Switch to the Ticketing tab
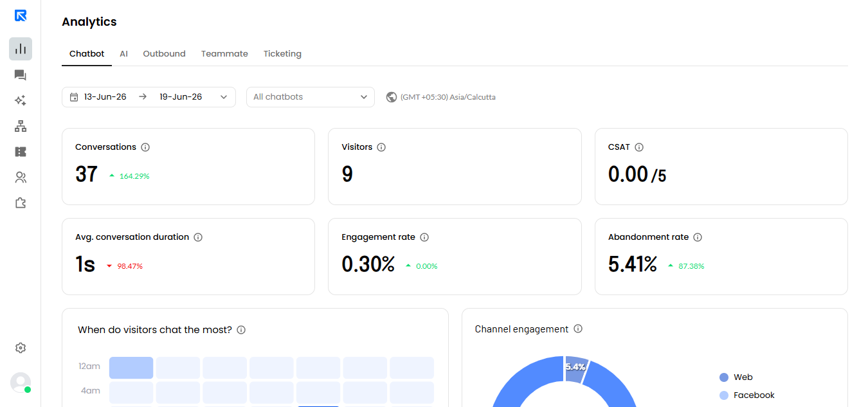Viewport: 868px width, 407px height. [282, 54]
